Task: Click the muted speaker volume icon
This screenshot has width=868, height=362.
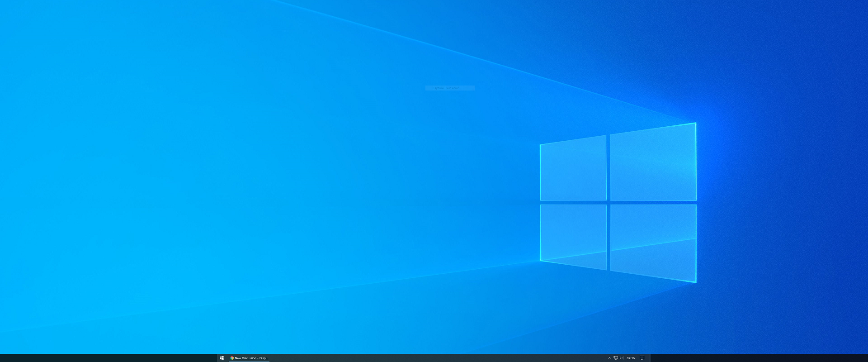Action: coord(622,358)
